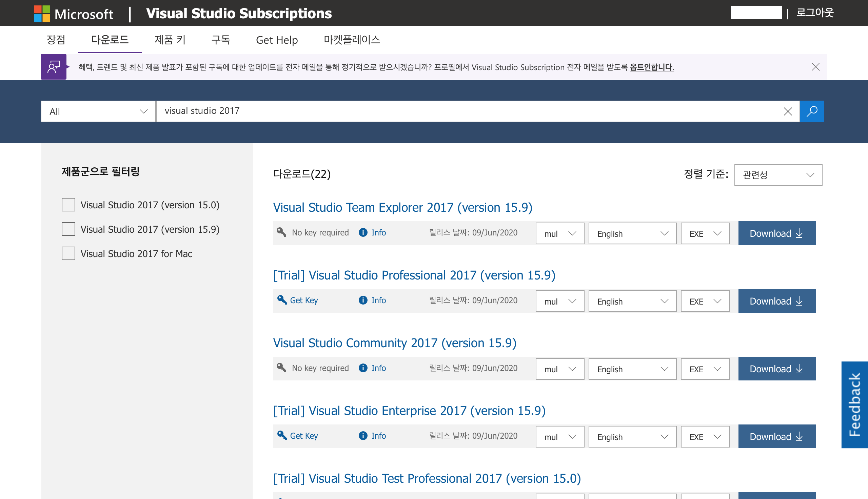868x499 pixels.
Task: Click the magnifier search button
Action: click(x=811, y=111)
